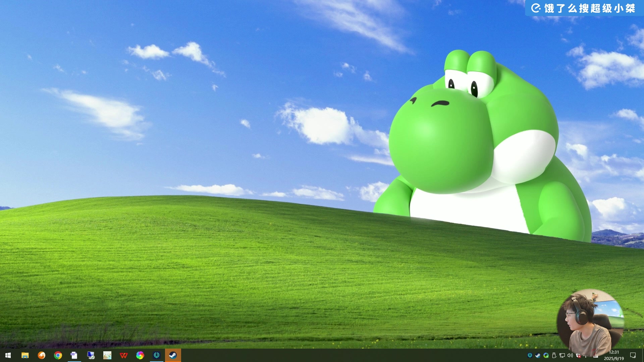Click the 饿了么搜超级小桀 banner

coord(584,8)
